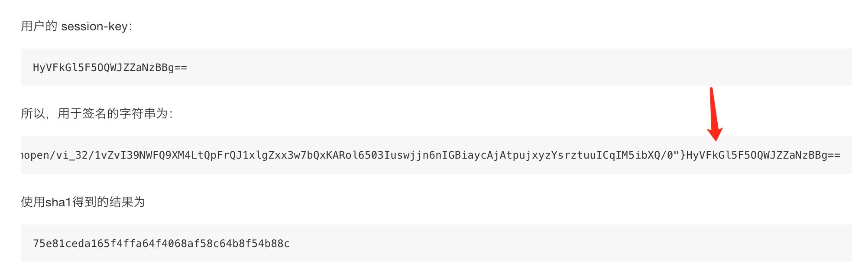Click the 使用sha1得到的结果为 paragraph
The height and width of the screenshot is (280, 868).
83,202
